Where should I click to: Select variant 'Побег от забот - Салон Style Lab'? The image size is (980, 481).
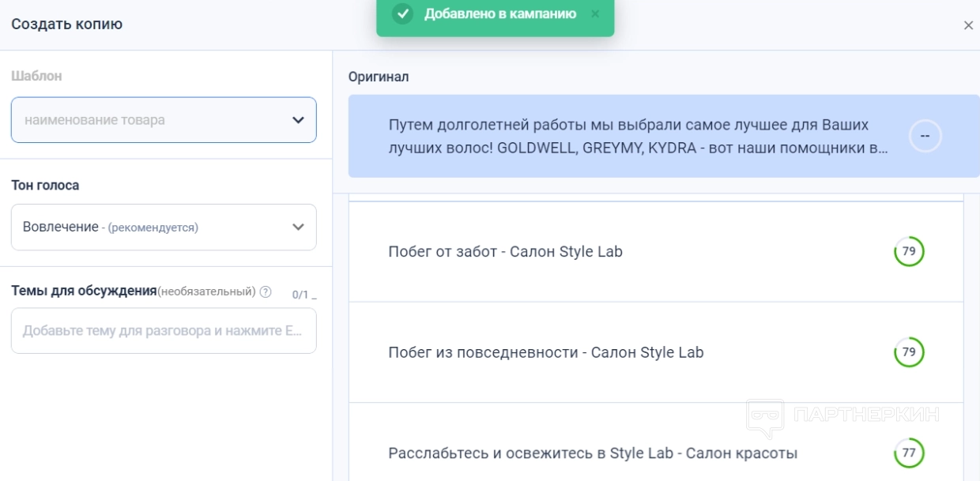tap(505, 252)
